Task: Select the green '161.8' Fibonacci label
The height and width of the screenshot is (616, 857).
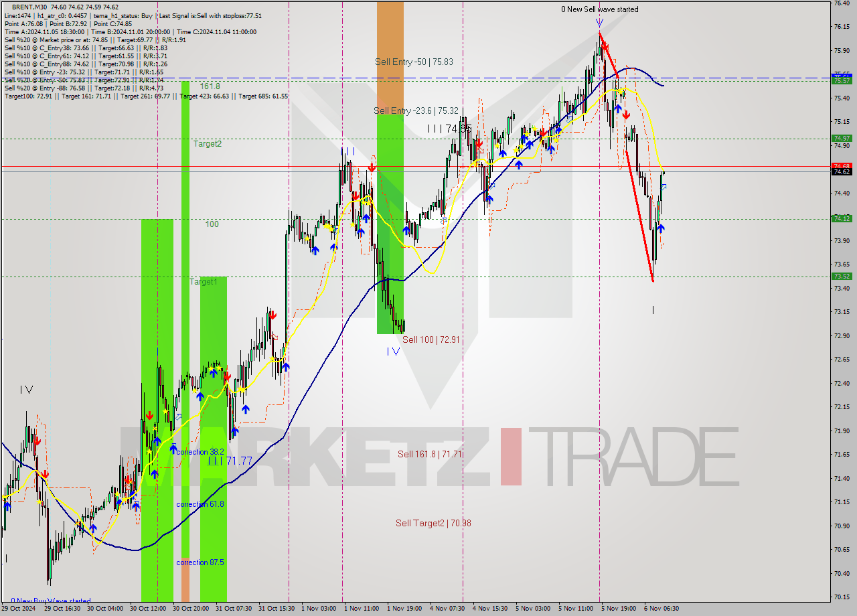Action: tap(209, 86)
